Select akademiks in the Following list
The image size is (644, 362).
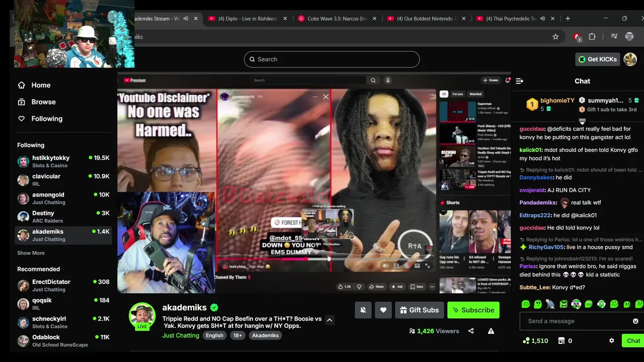(x=63, y=235)
